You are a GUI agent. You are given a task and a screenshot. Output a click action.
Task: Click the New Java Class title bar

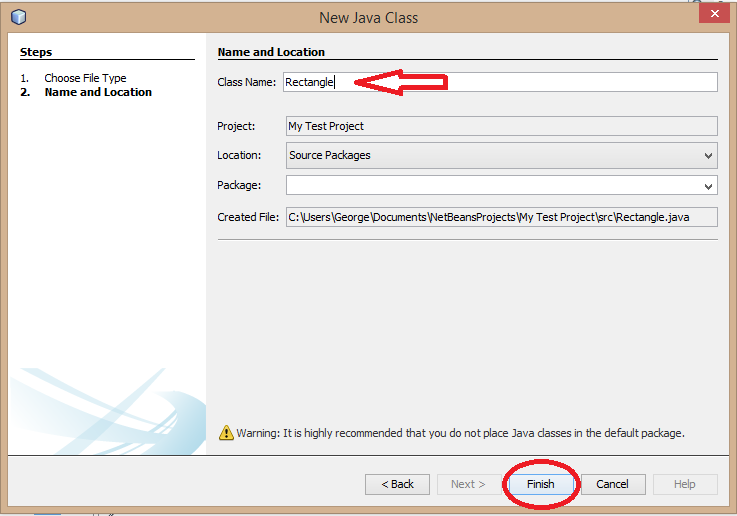[x=368, y=17]
